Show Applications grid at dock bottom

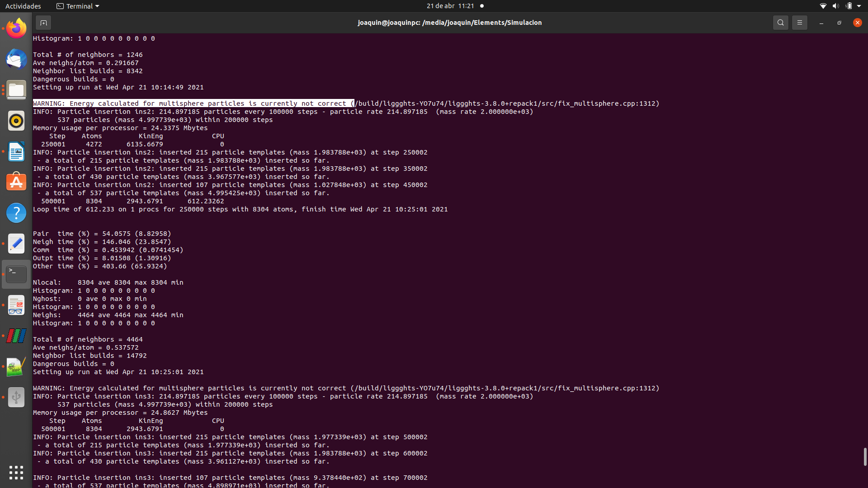coord(16,473)
